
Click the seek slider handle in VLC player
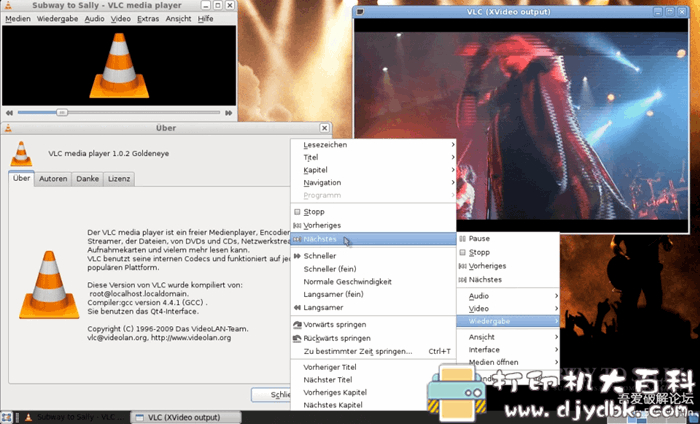(x=62, y=112)
